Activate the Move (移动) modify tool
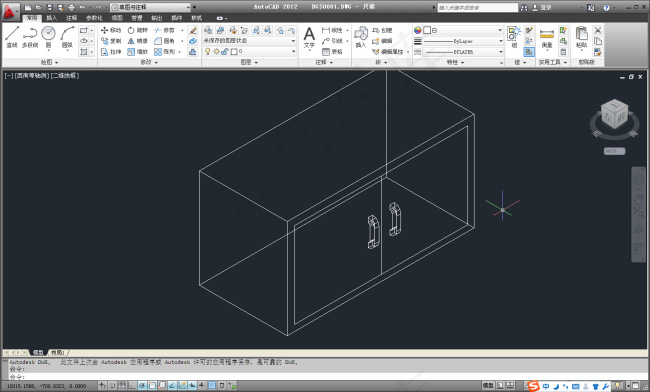This screenshot has height=392, width=650. click(111, 30)
